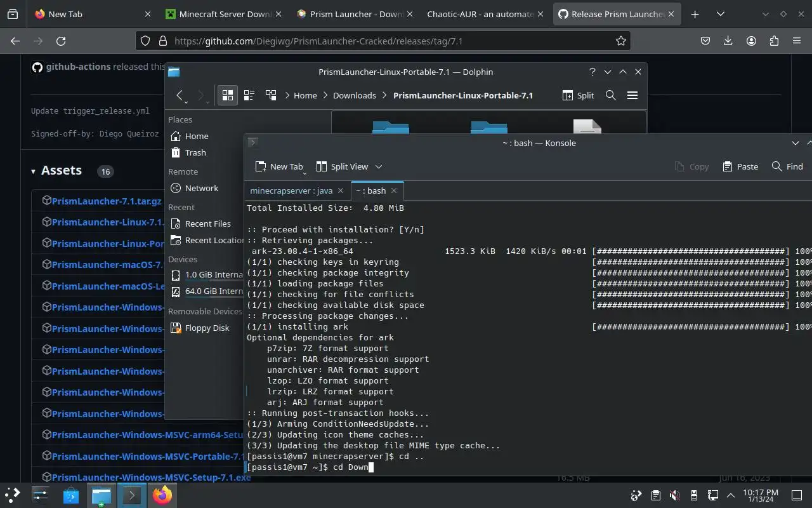The image size is (812, 508).
Task: Switch to minecrapserver : java Konsole tab
Action: (x=291, y=190)
